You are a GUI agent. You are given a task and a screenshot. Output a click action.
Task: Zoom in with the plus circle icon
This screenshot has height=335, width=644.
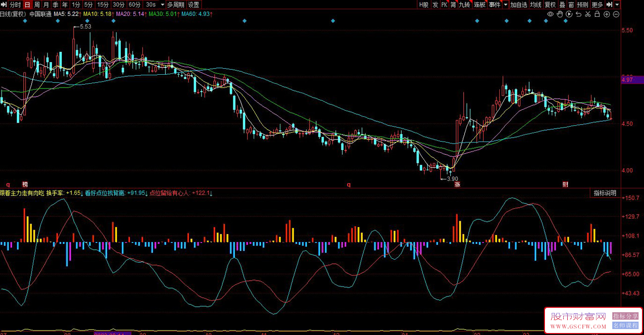(x=606, y=14)
